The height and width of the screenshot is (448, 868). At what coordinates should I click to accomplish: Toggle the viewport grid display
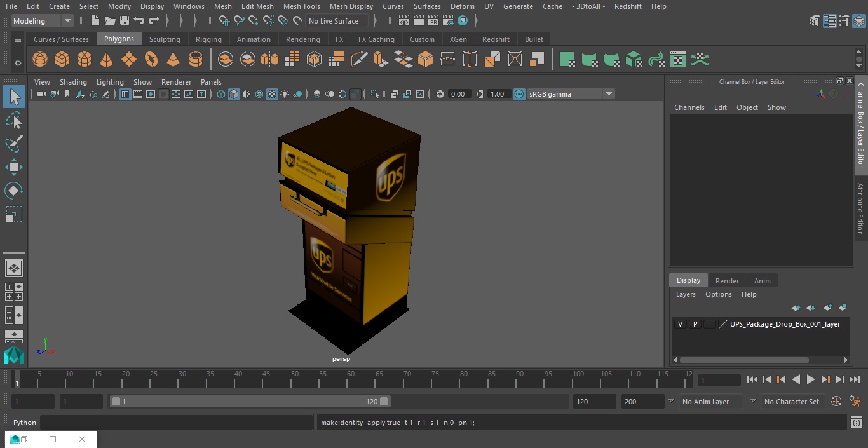[125, 94]
